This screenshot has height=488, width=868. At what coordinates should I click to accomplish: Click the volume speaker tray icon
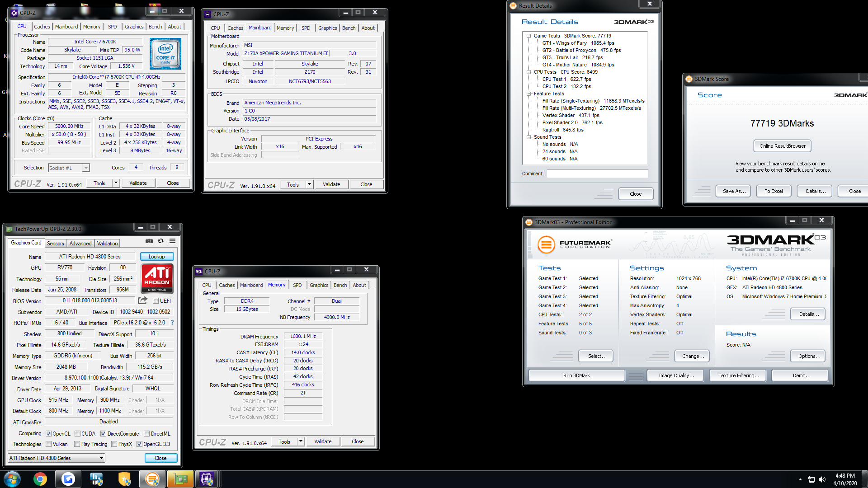[822, 479]
